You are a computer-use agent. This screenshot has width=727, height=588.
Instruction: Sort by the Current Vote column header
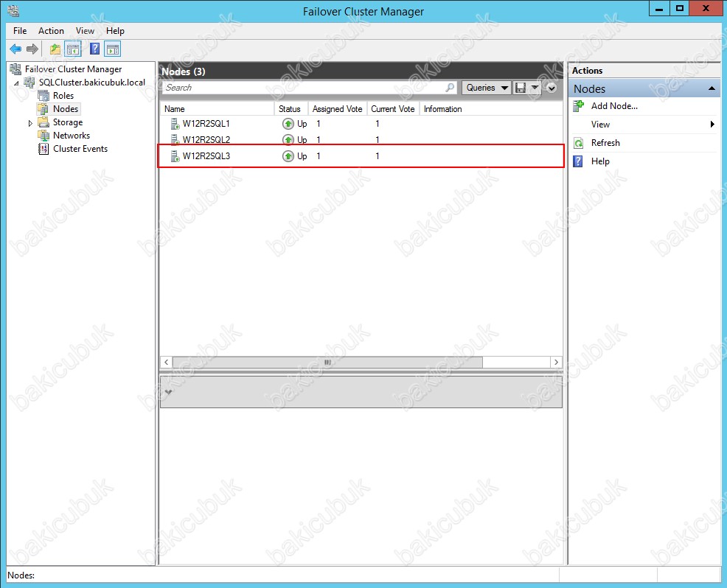pyautogui.click(x=393, y=109)
